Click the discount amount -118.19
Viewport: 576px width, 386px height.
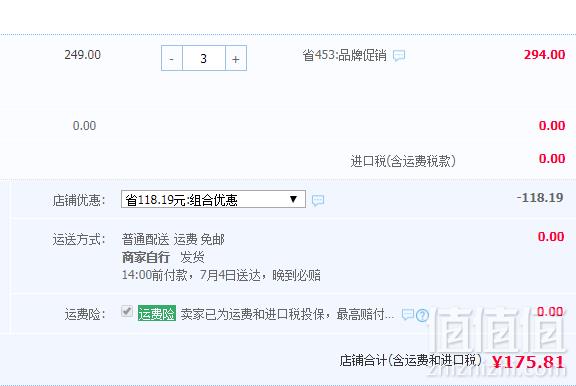(540, 198)
